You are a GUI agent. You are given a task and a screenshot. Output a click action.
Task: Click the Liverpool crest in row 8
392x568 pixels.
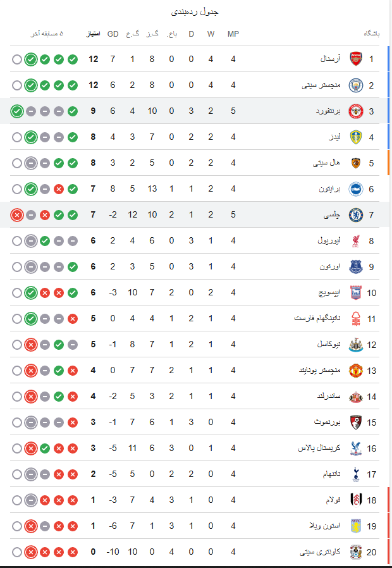point(356,241)
